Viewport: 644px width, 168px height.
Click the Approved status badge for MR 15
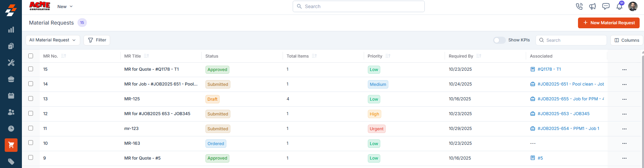click(x=217, y=70)
